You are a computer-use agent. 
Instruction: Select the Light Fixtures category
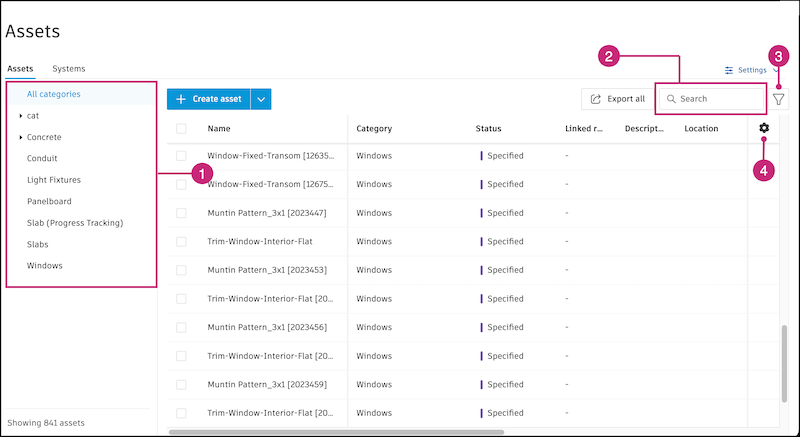54,180
